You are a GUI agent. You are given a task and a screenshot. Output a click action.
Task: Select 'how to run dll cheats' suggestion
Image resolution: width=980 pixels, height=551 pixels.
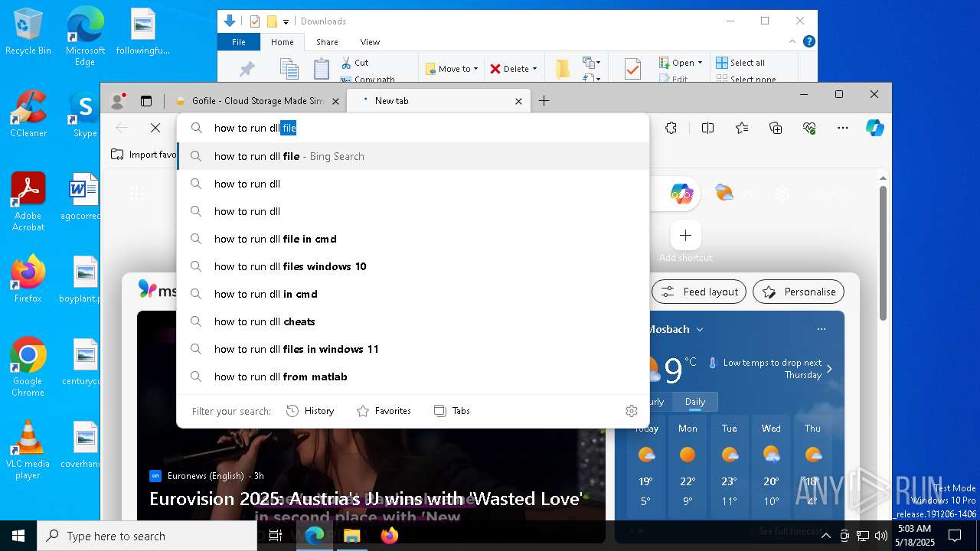tap(413, 321)
